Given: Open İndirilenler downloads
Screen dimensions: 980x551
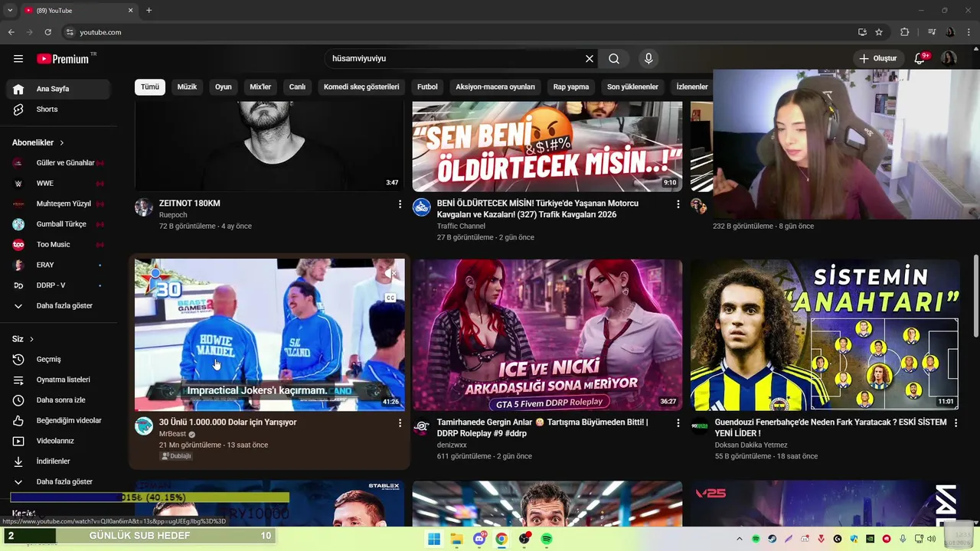Looking at the screenshot, I should tap(58, 461).
